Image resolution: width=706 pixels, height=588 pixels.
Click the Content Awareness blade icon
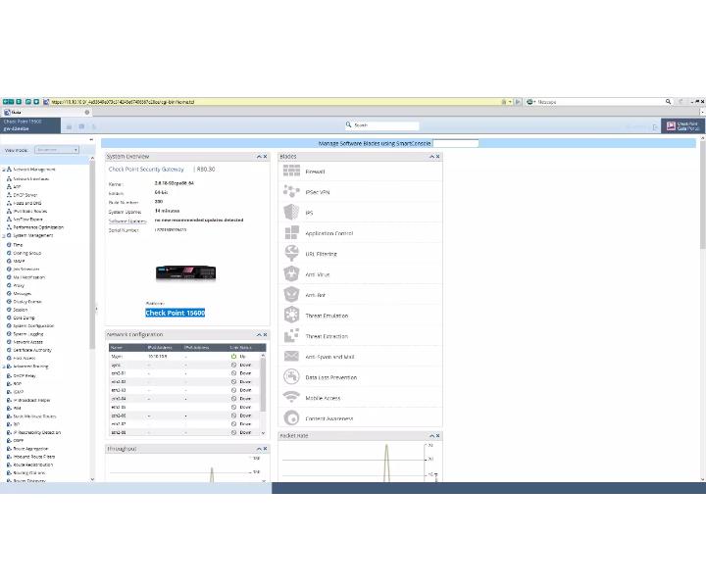click(x=291, y=417)
